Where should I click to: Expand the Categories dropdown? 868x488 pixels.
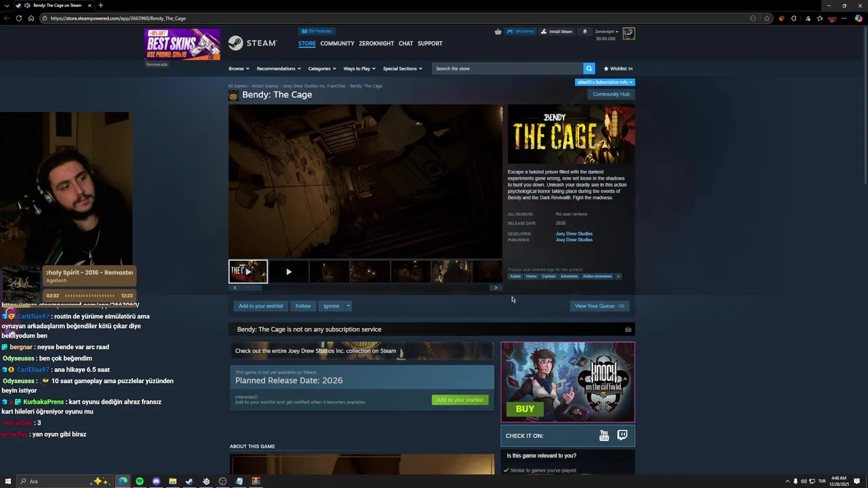tap(322, 68)
